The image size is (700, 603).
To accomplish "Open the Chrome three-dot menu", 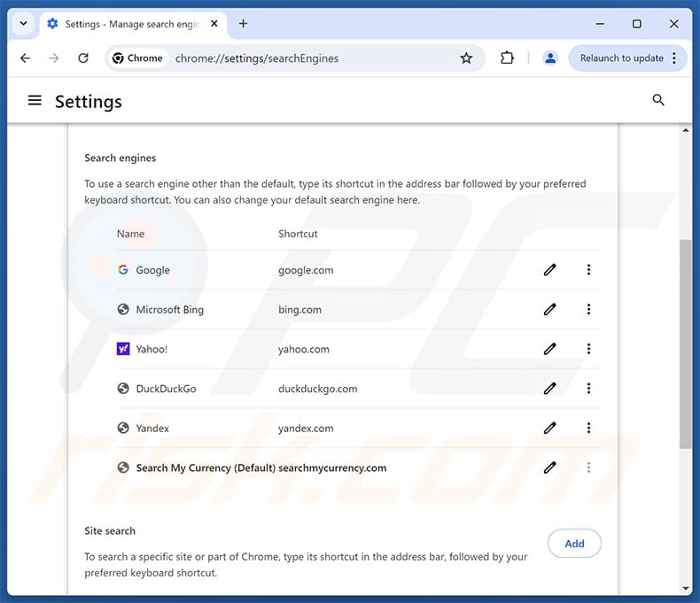I will 674,58.
